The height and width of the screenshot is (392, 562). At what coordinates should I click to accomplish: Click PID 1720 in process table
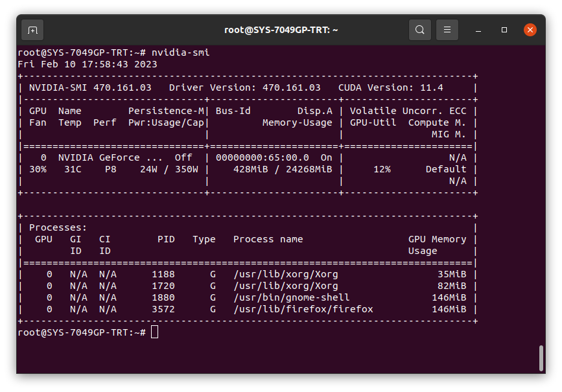click(x=163, y=286)
